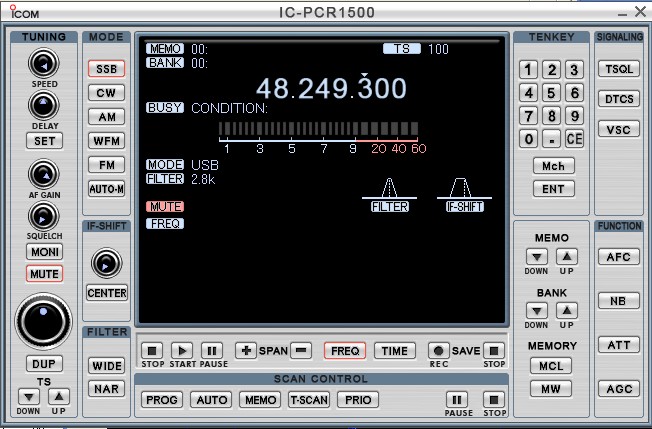652x429 pixels.
Task: Step MEMO channel down
Action: [x=537, y=257]
